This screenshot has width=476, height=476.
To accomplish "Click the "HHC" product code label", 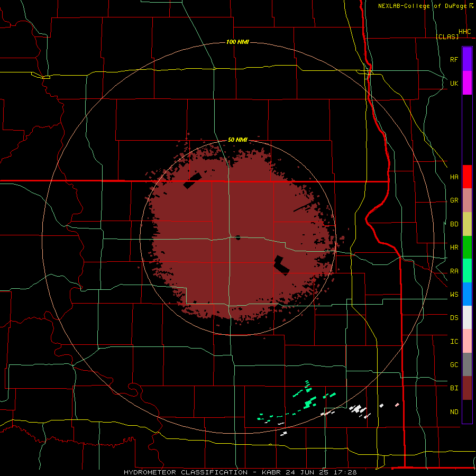I will [464, 32].
